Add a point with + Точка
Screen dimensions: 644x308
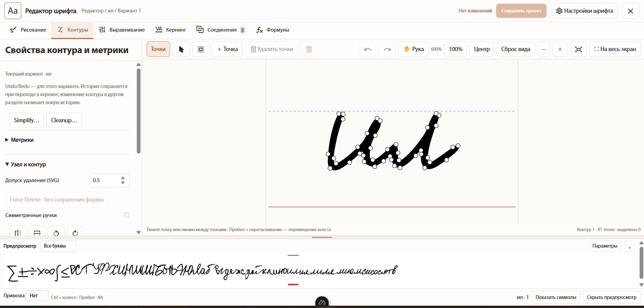coord(227,49)
